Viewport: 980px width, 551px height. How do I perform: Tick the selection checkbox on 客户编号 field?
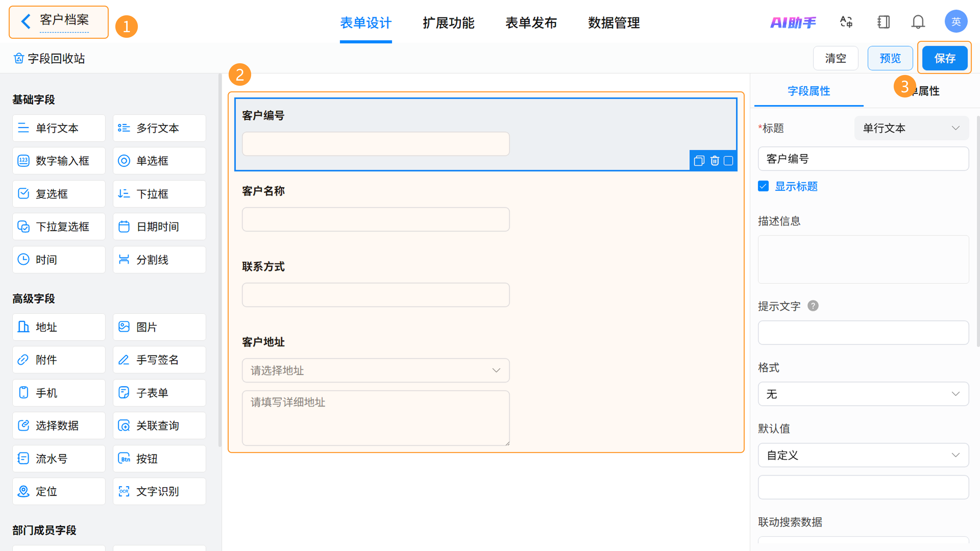click(x=728, y=161)
